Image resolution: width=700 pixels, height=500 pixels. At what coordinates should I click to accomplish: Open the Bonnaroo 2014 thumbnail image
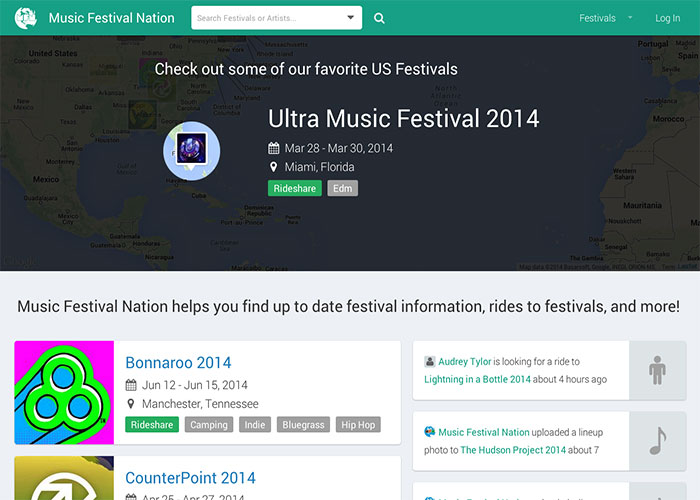(64, 393)
